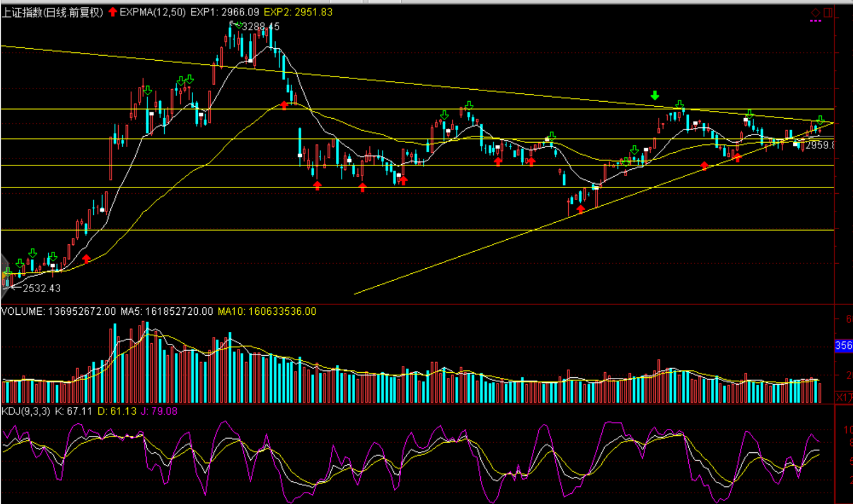The image size is (853, 504).
Task: Click the red diamond icon at top right
Action: click(x=815, y=13)
